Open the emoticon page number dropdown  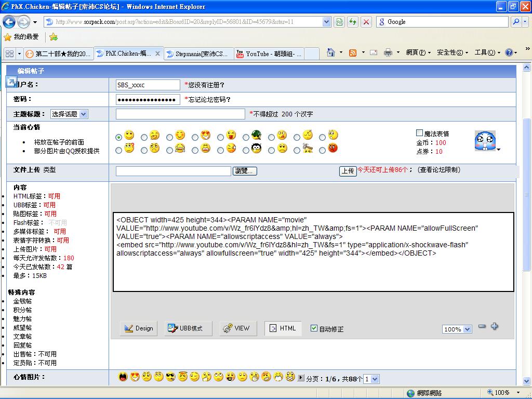pyautogui.click(x=371, y=379)
